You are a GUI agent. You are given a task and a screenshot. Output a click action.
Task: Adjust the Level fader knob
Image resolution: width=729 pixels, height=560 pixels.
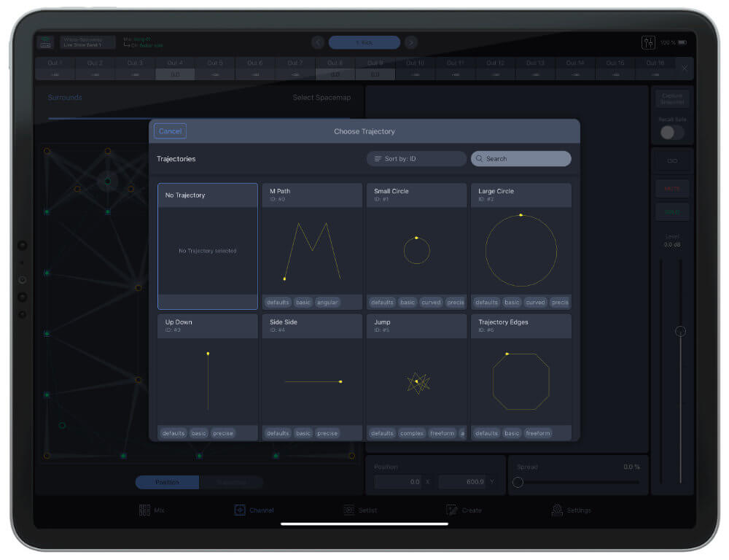pyautogui.click(x=680, y=331)
